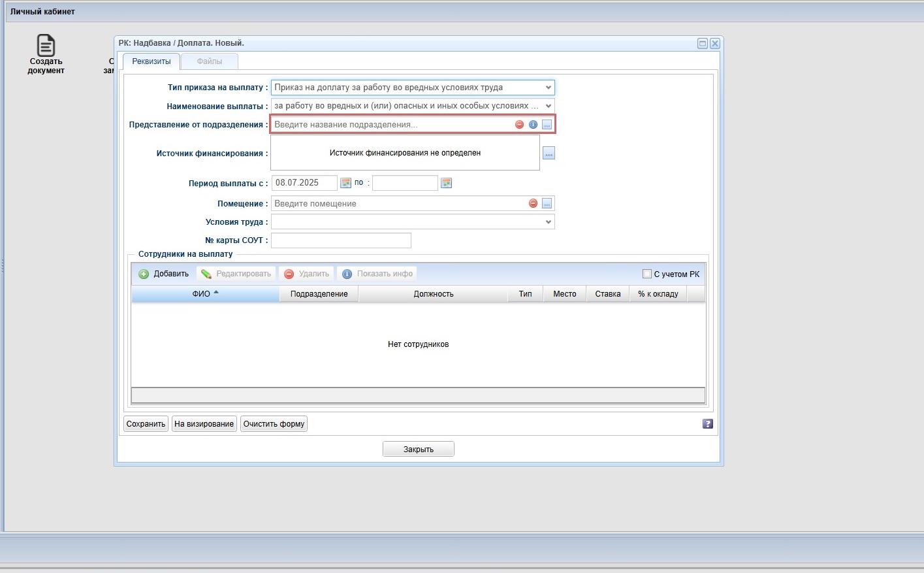Maximize the РК: Надбавка / Доплата dialog

coord(703,44)
